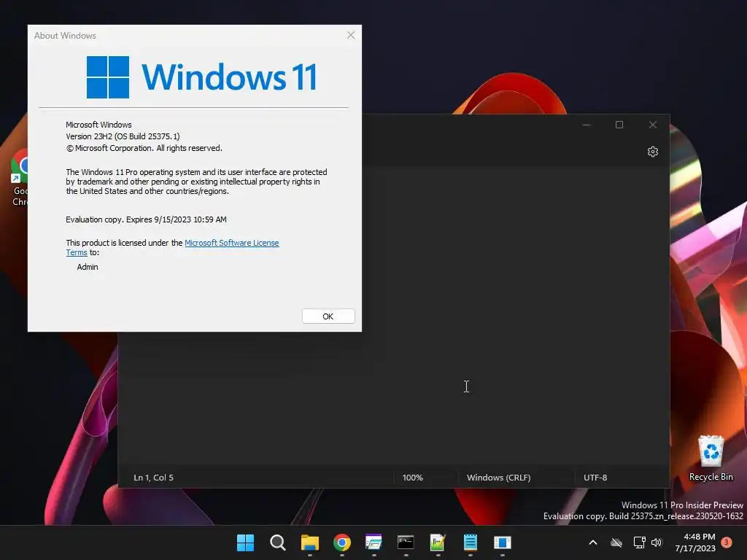Open the Windows Start menu

pyautogui.click(x=245, y=542)
